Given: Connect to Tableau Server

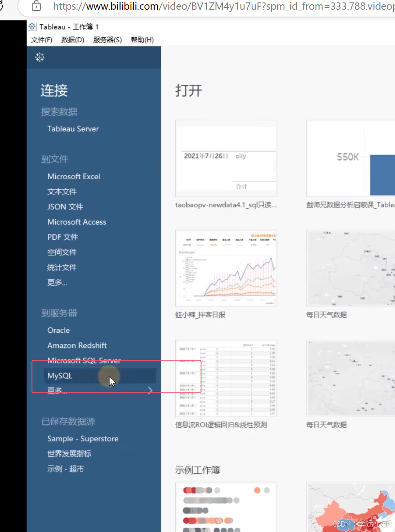Looking at the screenshot, I should click(73, 129).
